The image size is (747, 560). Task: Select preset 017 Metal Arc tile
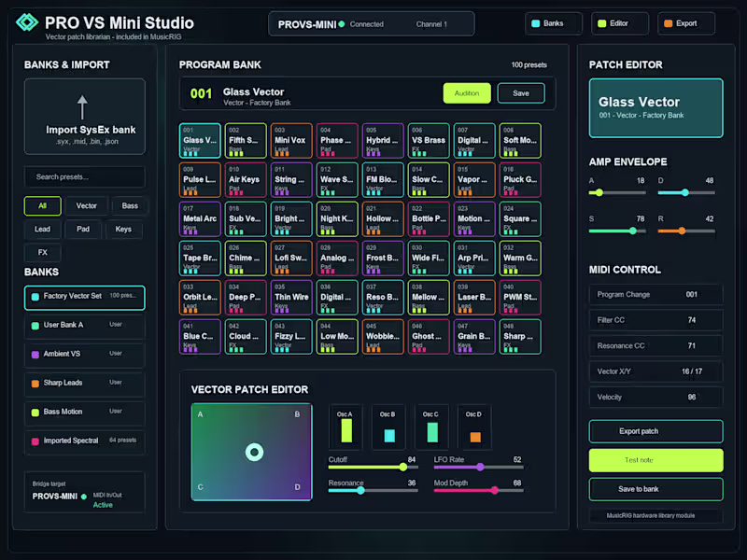(x=200, y=219)
